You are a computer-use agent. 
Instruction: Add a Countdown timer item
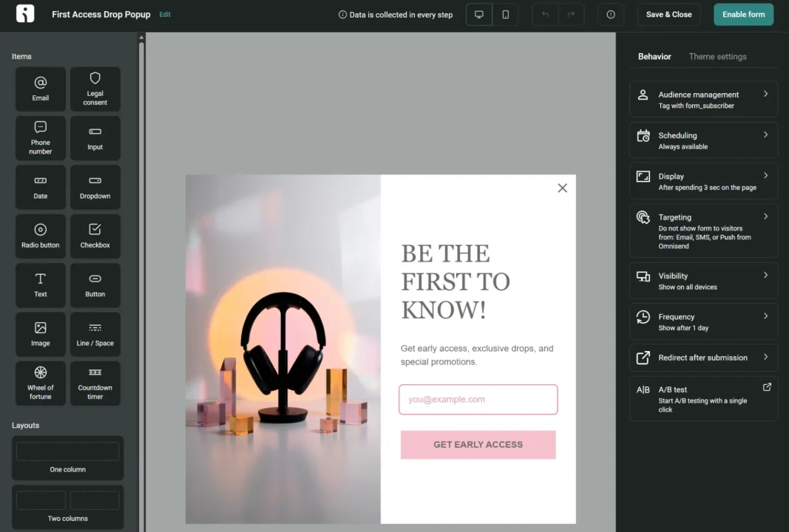[x=95, y=383]
